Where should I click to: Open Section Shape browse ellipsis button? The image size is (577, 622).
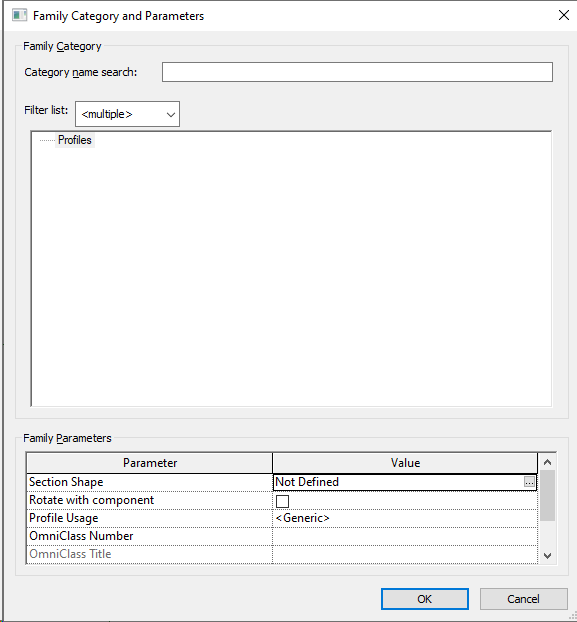coord(529,482)
